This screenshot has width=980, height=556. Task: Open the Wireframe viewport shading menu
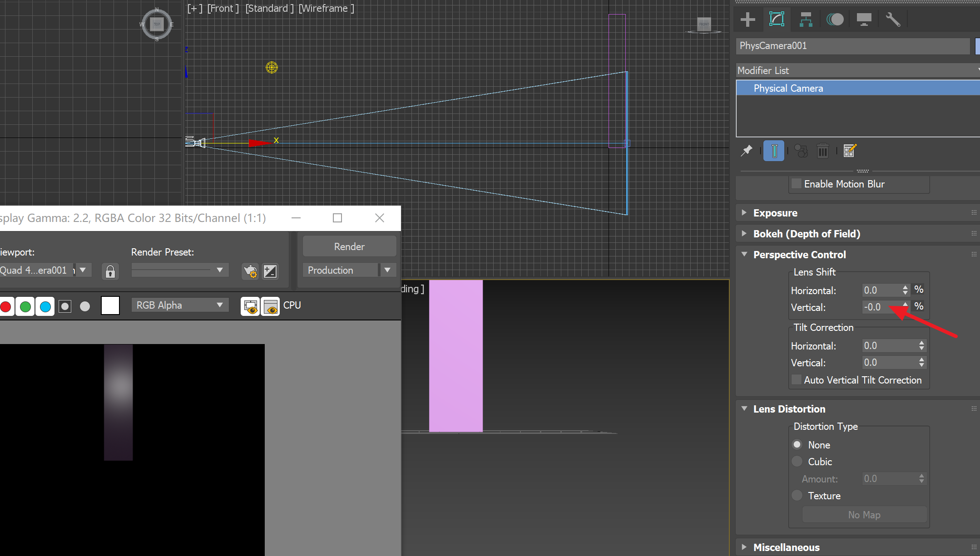pyautogui.click(x=326, y=8)
